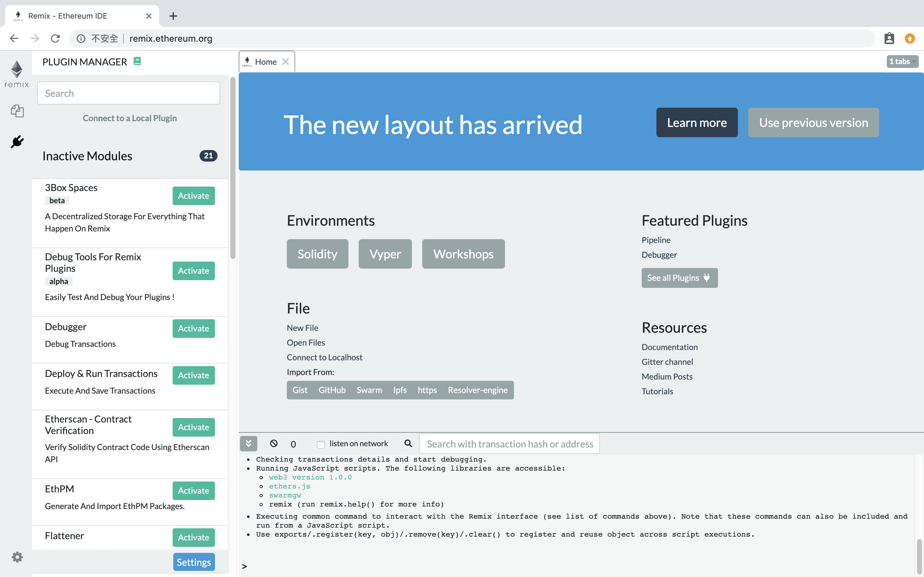Select the Plugin Manager plug icon
The image size is (924, 577).
[x=17, y=142]
